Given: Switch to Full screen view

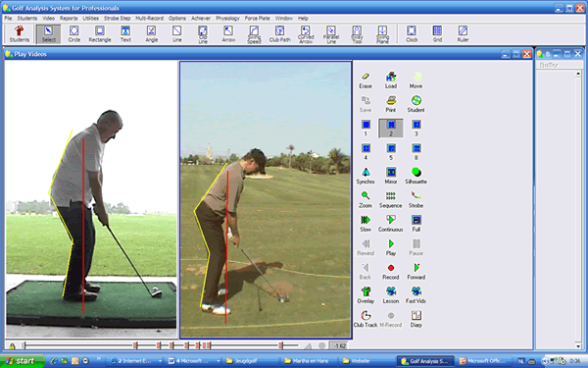Looking at the screenshot, I should (416, 224).
